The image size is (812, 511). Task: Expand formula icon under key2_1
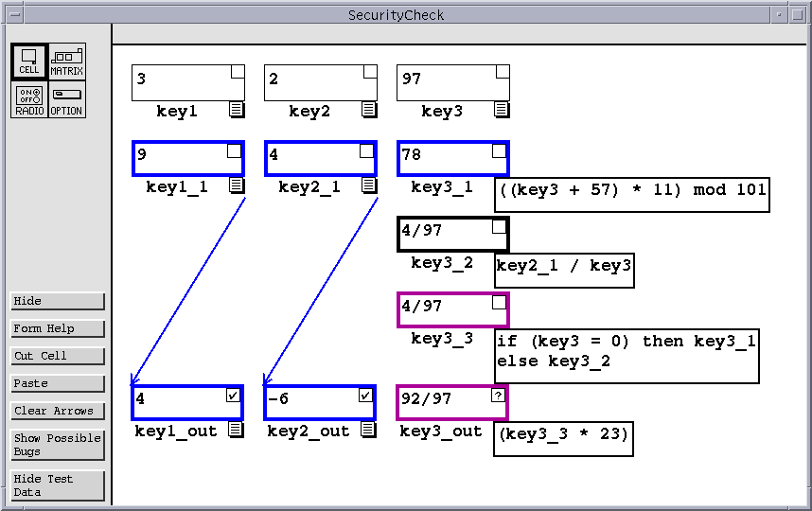pos(369,185)
